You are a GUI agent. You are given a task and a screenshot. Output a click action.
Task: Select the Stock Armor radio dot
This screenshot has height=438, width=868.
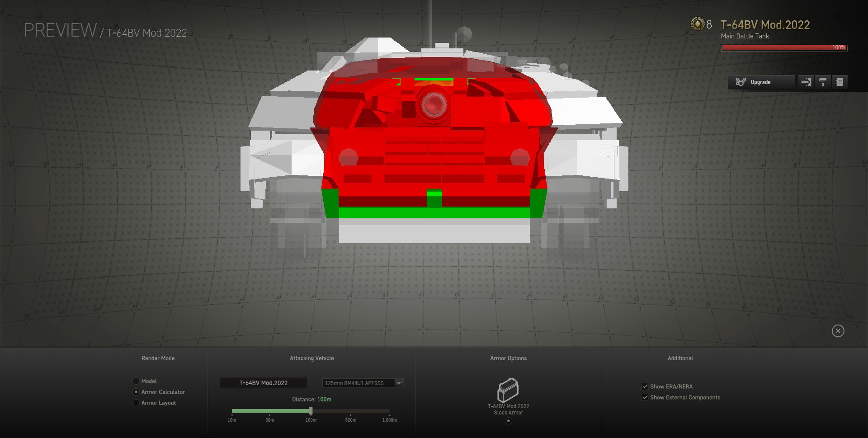click(509, 421)
